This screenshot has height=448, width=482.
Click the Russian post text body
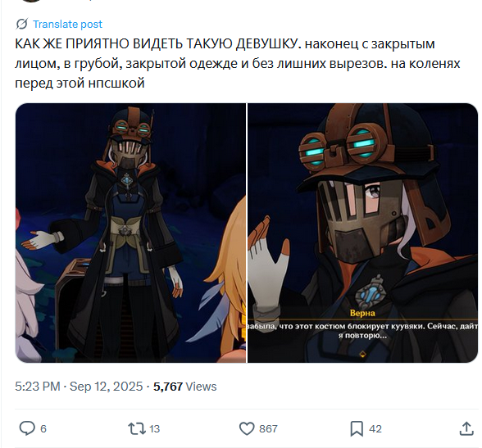click(x=238, y=64)
